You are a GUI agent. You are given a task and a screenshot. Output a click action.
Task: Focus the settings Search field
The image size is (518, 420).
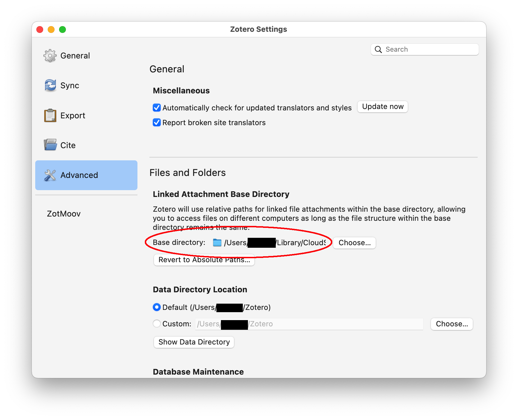click(x=425, y=49)
